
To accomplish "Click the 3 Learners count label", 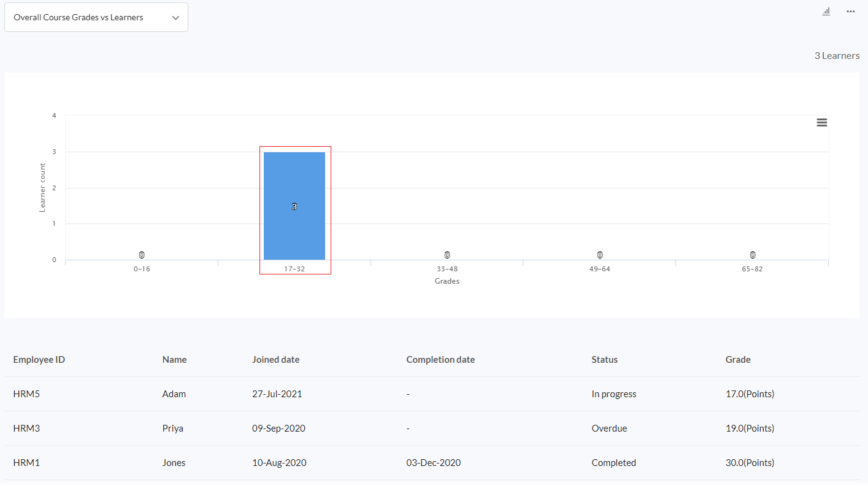I will point(837,55).
